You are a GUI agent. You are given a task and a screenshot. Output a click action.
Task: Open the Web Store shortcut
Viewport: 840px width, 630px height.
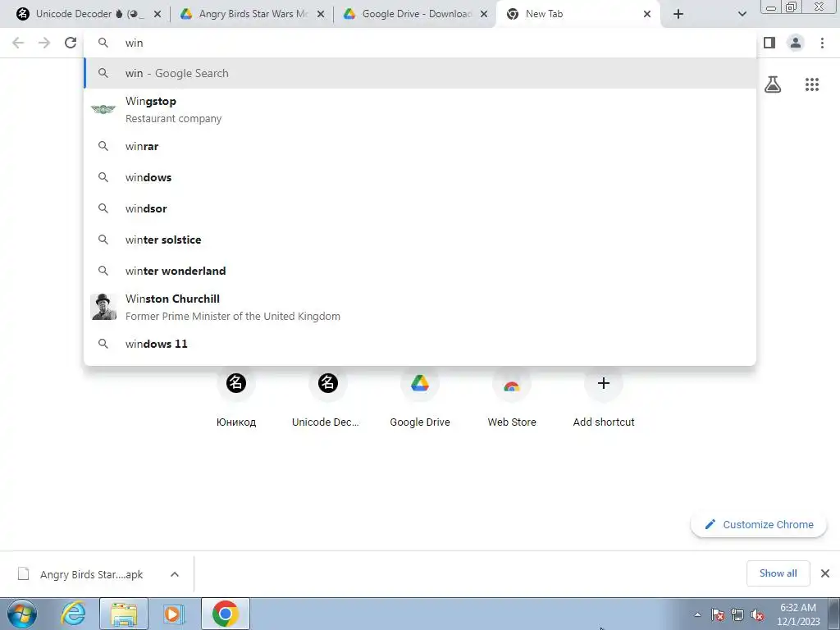[x=512, y=398]
